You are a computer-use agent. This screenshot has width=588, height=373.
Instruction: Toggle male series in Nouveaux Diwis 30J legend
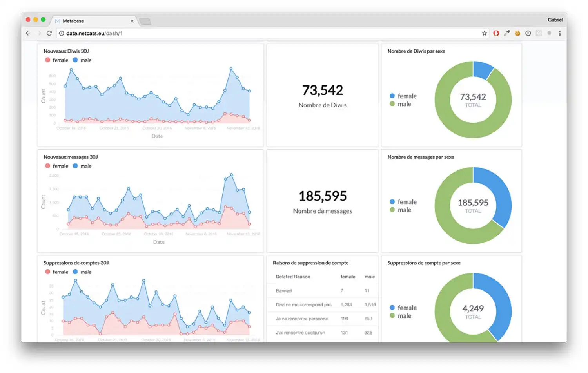point(82,60)
